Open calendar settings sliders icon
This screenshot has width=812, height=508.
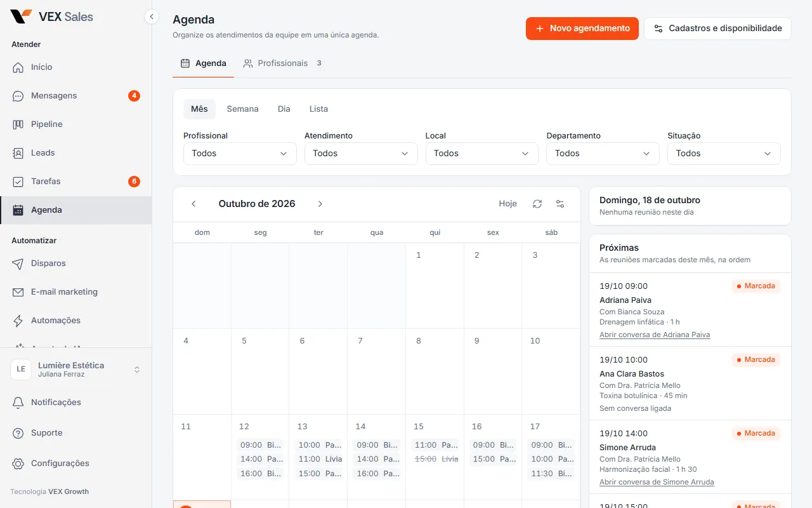[x=560, y=204]
